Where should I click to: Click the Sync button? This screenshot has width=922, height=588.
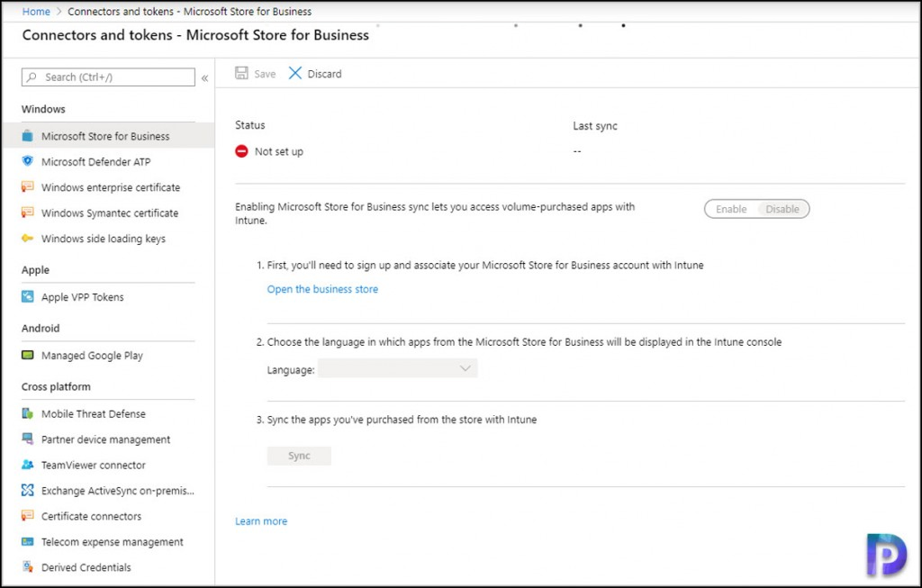click(299, 455)
